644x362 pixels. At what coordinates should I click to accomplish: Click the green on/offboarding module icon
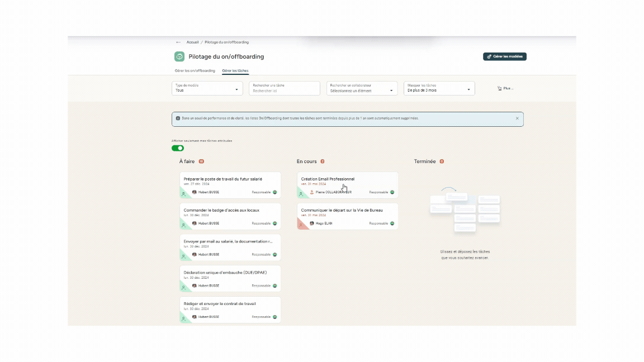tap(179, 56)
